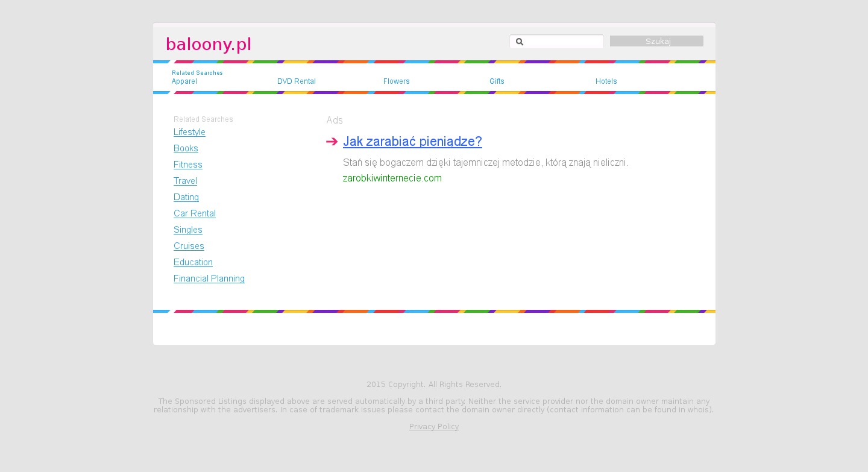Click the Books sidebar link
868x472 pixels.
click(x=186, y=148)
